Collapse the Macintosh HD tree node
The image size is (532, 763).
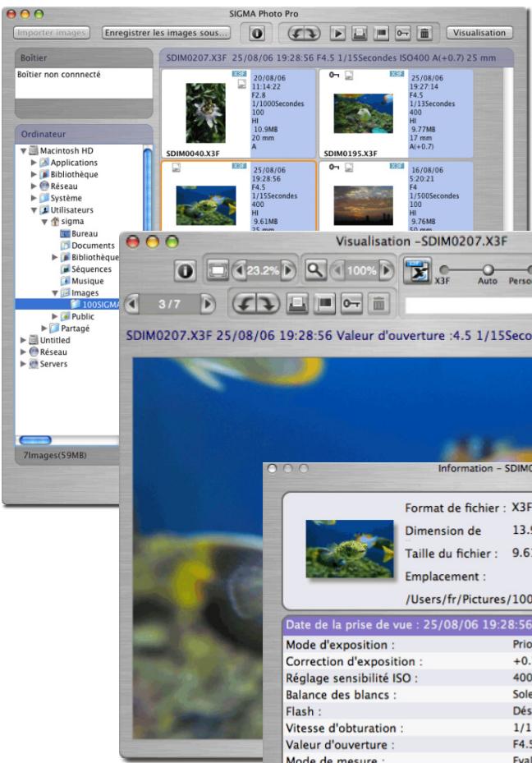coord(23,151)
